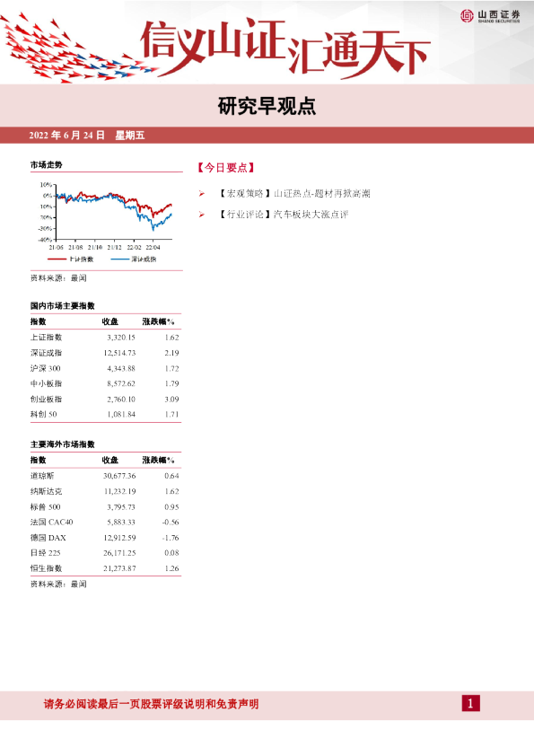The image size is (534, 756).
Task: Click the 今日要点 section heading
Action: (225, 168)
